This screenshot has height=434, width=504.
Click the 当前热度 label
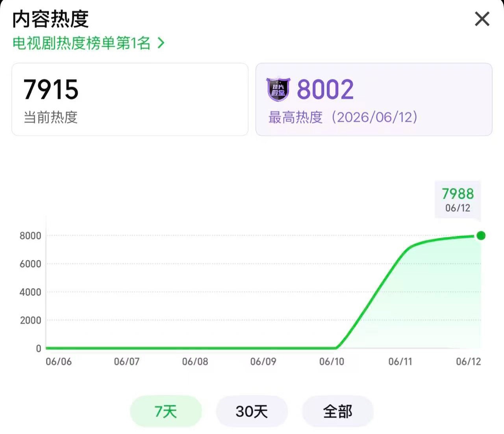[x=50, y=117]
